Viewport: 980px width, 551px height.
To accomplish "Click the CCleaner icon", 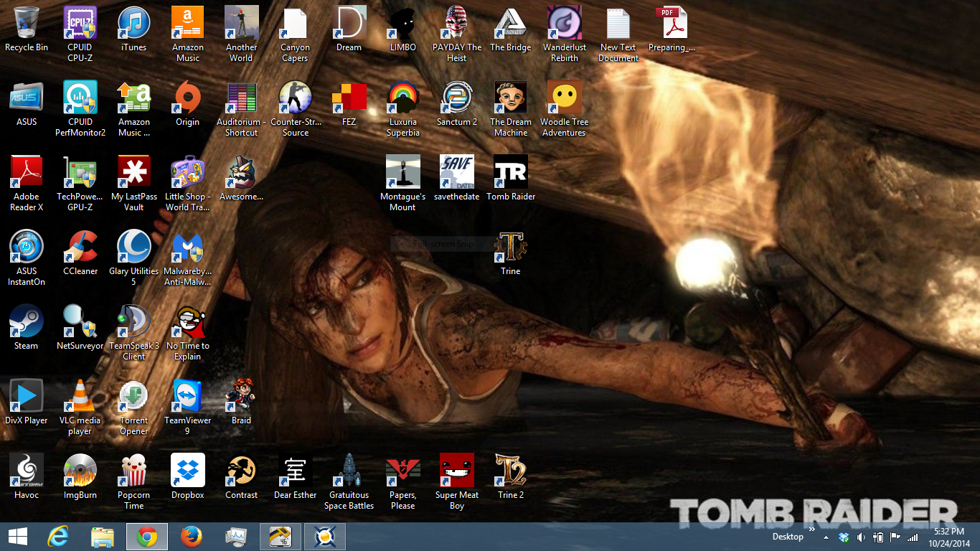I will click(80, 247).
